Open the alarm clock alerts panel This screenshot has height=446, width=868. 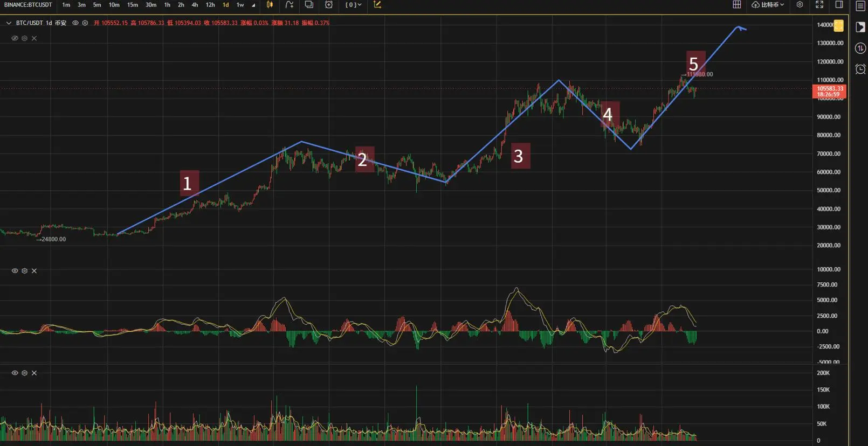click(860, 69)
